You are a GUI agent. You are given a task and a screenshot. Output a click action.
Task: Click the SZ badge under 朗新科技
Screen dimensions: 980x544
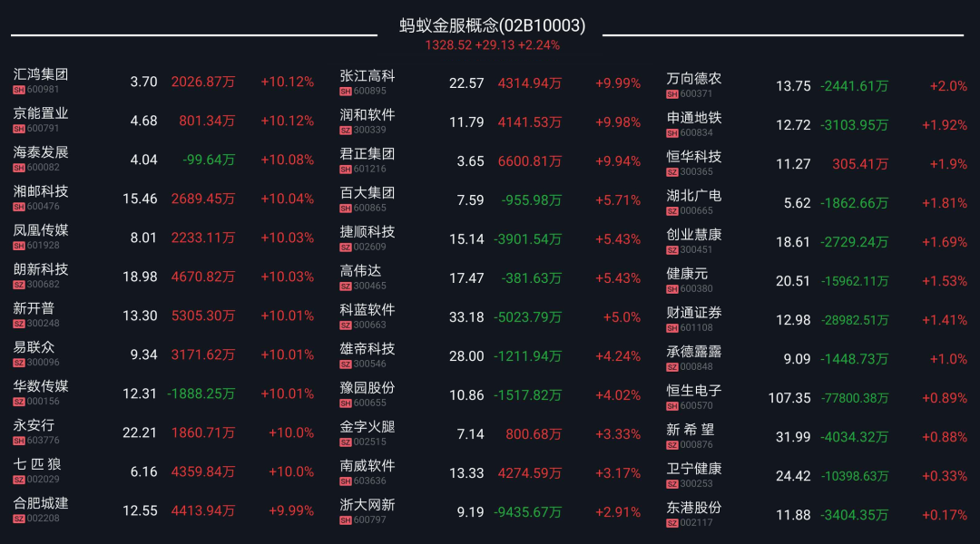tap(19, 285)
